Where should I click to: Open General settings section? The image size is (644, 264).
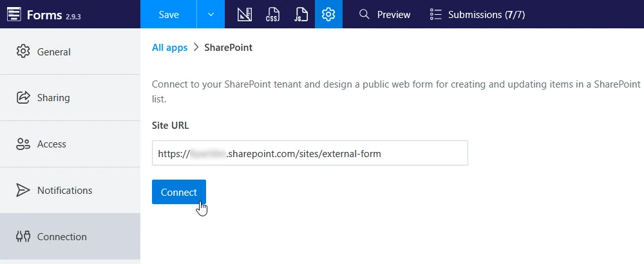pyautogui.click(x=70, y=52)
